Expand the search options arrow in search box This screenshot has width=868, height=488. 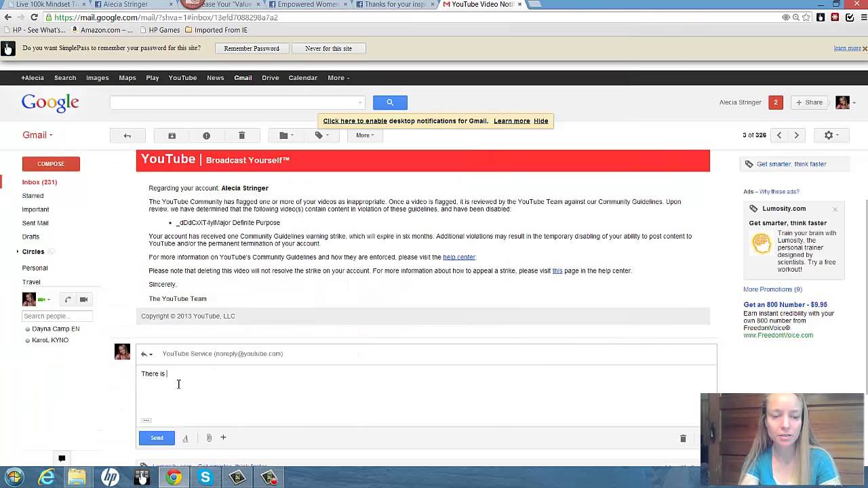(x=360, y=103)
